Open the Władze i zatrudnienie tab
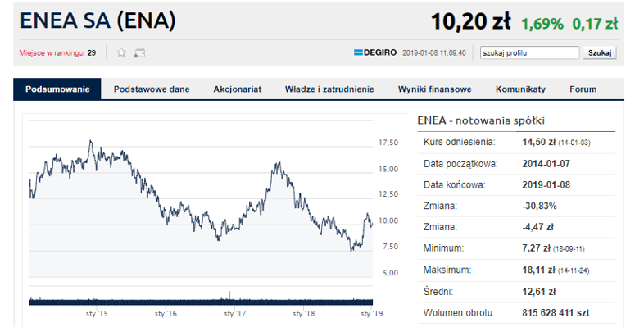 (x=329, y=89)
